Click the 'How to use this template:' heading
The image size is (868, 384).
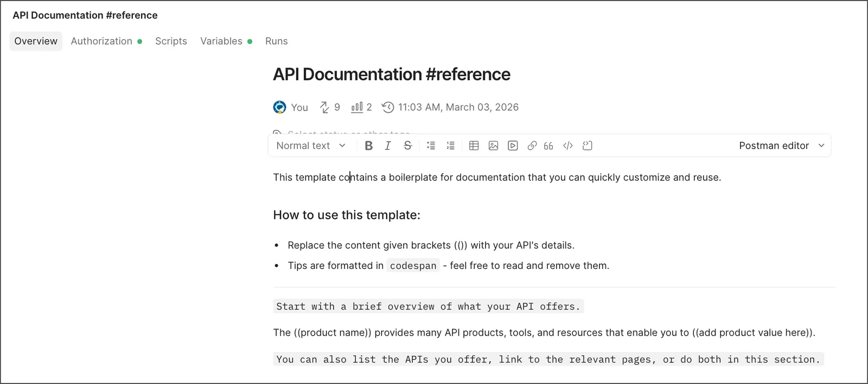tap(347, 215)
